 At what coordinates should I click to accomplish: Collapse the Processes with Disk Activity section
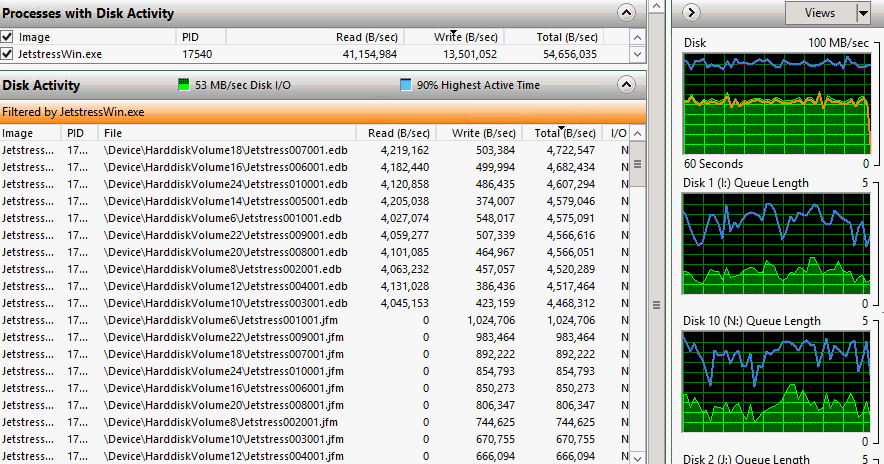626,12
